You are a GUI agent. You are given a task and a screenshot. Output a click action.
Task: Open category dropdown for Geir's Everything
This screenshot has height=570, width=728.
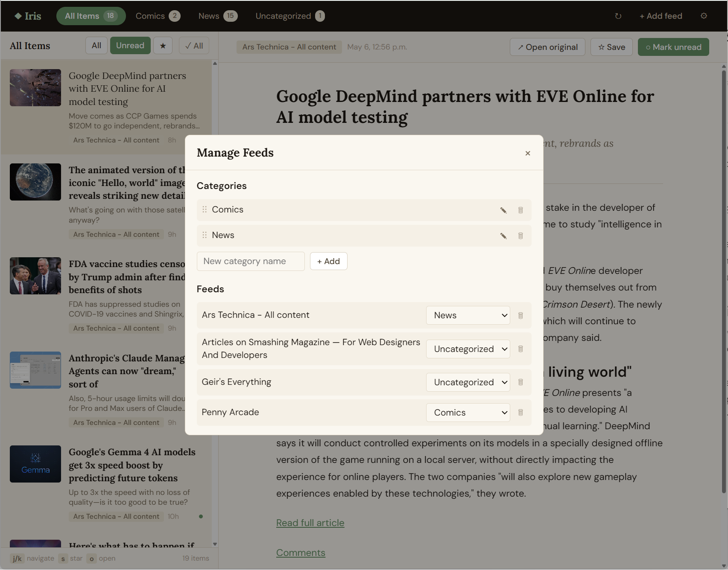[468, 382]
